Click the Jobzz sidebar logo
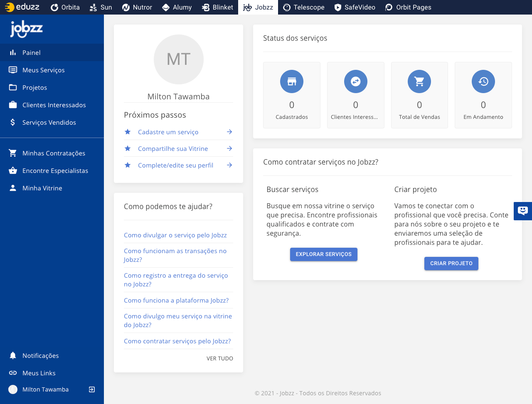Image resolution: width=532 pixels, height=404 pixels. (x=27, y=29)
